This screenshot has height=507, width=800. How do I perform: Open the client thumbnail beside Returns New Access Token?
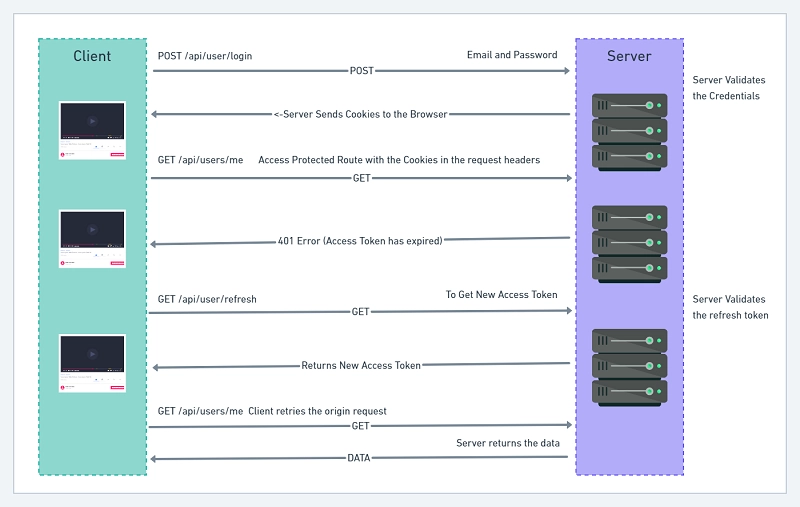coord(92,362)
